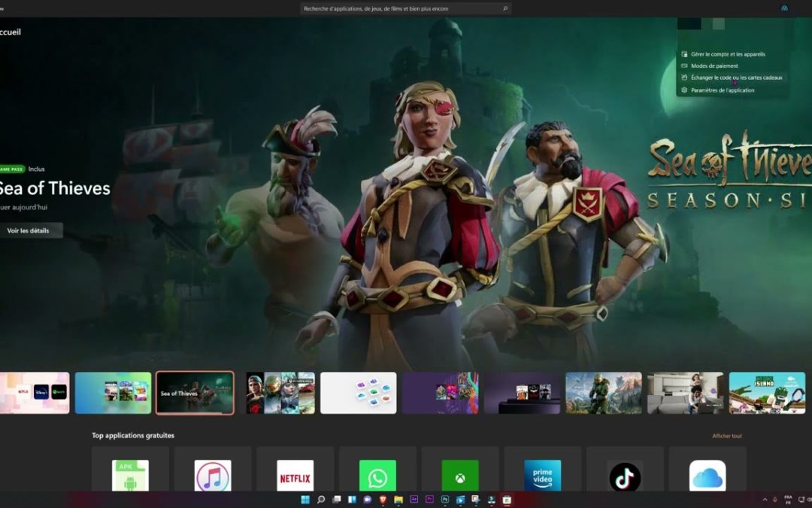Click the account and devices menu icon
The height and width of the screenshot is (508, 812).
tap(684, 54)
